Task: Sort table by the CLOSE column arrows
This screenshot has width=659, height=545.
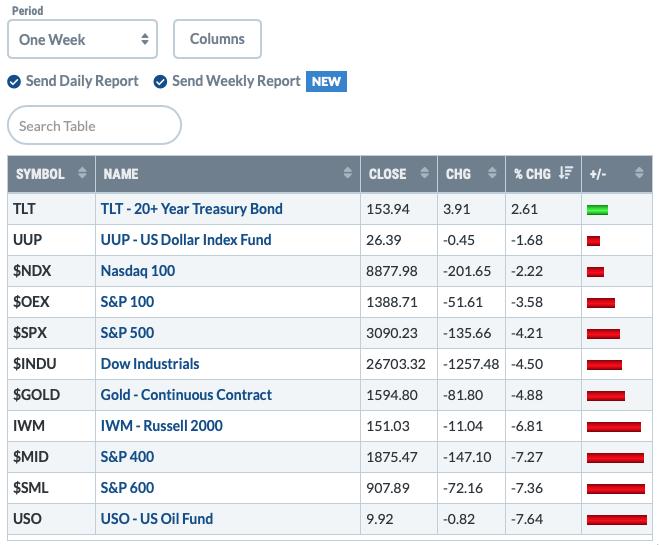Action: (x=425, y=173)
